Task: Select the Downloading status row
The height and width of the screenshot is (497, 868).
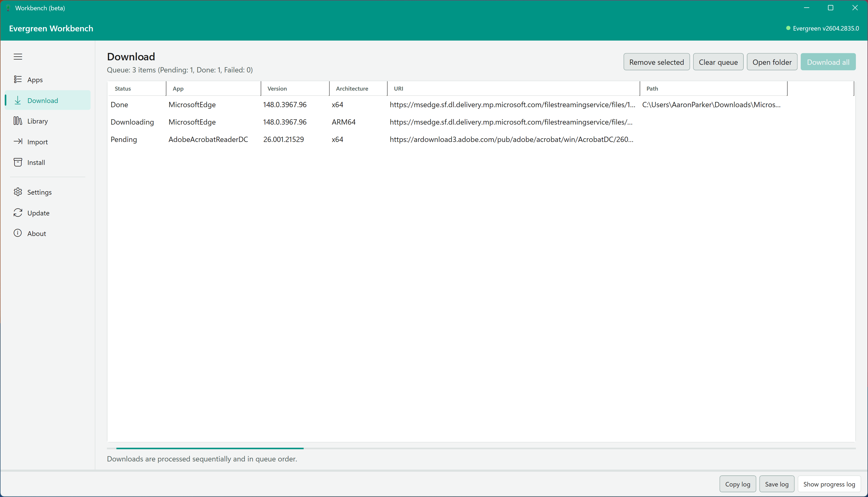Action: coord(481,122)
